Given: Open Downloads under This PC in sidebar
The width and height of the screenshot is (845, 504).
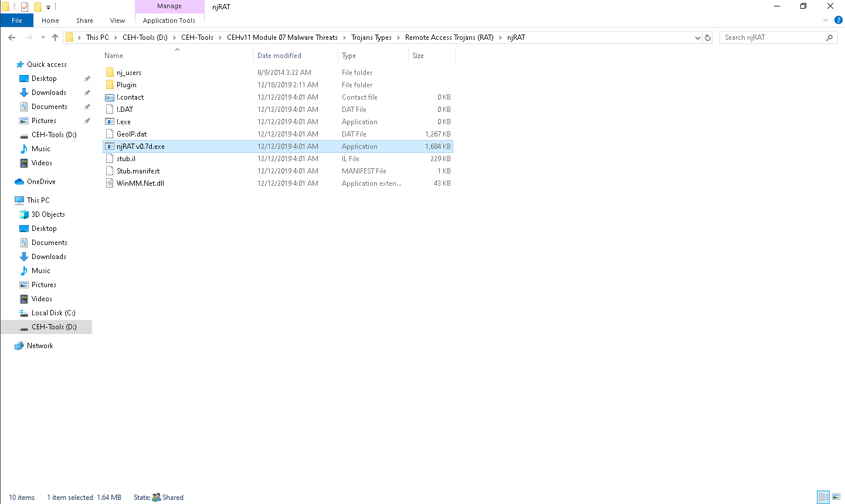Looking at the screenshot, I should click(49, 257).
